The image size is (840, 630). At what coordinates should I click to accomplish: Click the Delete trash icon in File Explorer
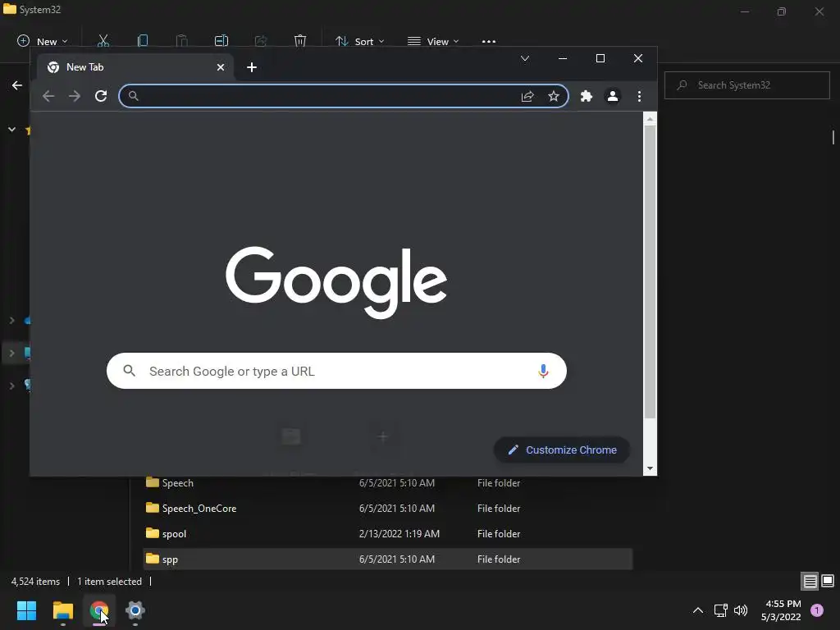(300, 41)
